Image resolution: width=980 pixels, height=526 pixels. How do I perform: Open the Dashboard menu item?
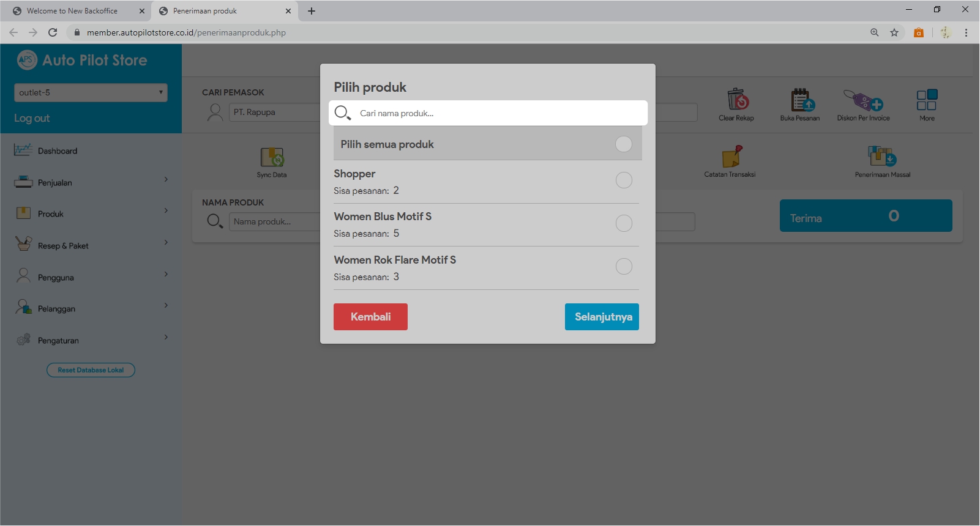point(58,151)
